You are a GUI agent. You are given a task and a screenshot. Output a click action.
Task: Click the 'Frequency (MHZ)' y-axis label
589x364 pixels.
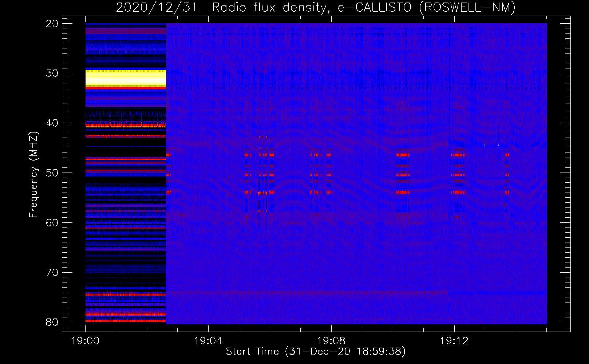pos(33,175)
